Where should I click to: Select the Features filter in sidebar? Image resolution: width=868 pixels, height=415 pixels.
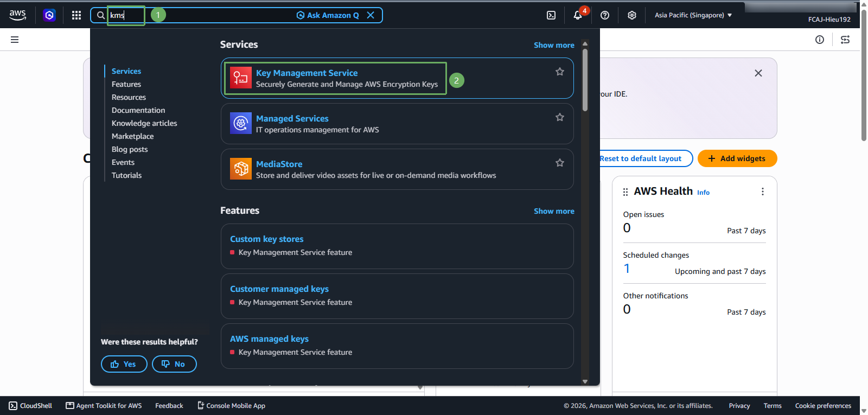(x=126, y=84)
